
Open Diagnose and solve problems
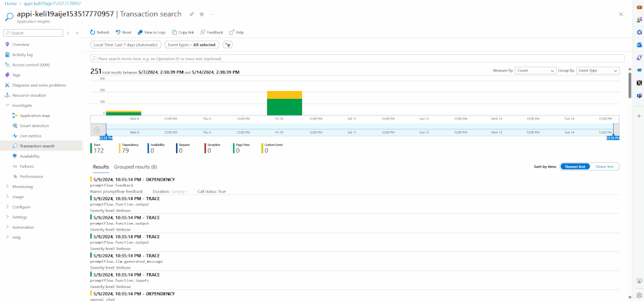tap(39, 85)
